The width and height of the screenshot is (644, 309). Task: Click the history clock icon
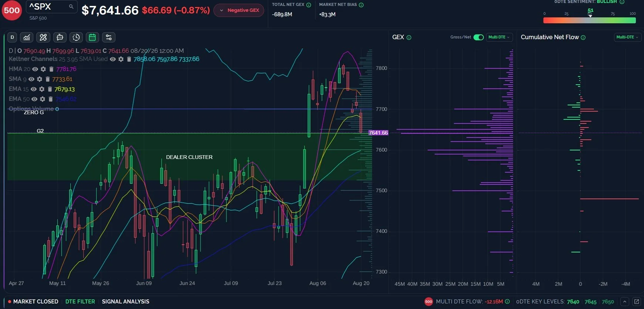coord(76,37)
